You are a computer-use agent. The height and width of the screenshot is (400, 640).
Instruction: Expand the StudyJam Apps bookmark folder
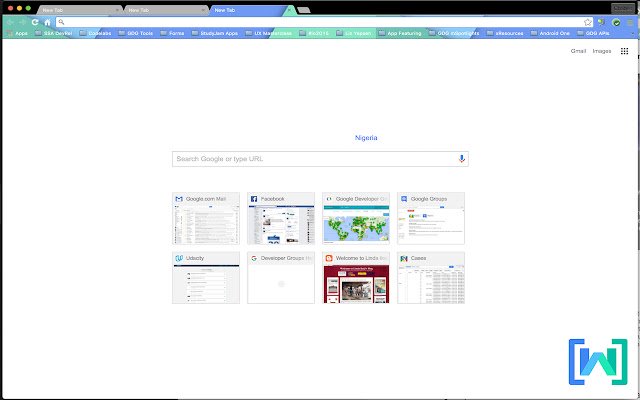point(215,33)
